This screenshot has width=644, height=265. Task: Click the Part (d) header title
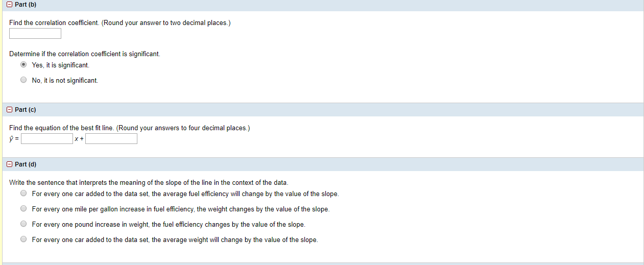[x=26, y=164]
